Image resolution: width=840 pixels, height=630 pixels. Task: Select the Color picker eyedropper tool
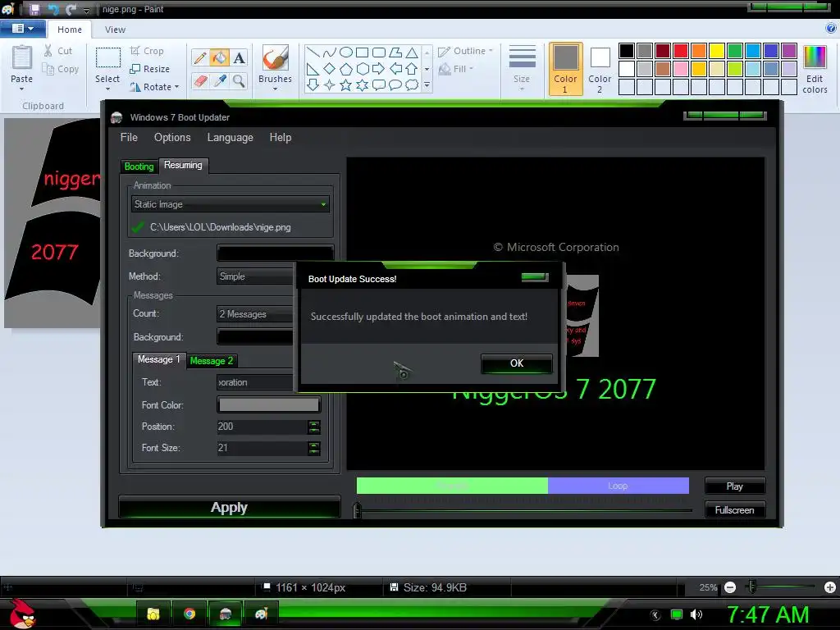pyautogui.click(x=220, y=81)
